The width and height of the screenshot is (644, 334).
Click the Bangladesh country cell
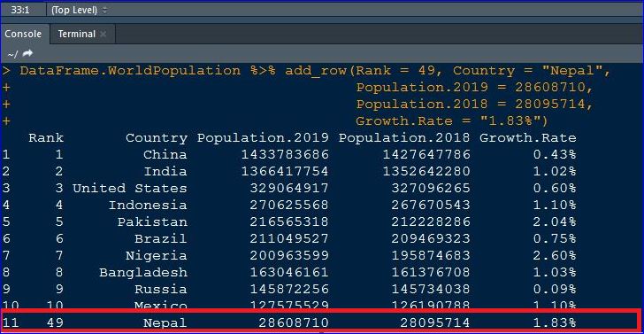click(x=143, y=272)
